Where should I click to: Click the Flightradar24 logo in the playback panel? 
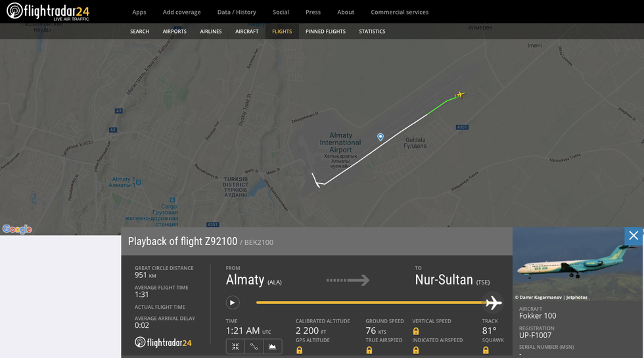click(x=163, y=342)
